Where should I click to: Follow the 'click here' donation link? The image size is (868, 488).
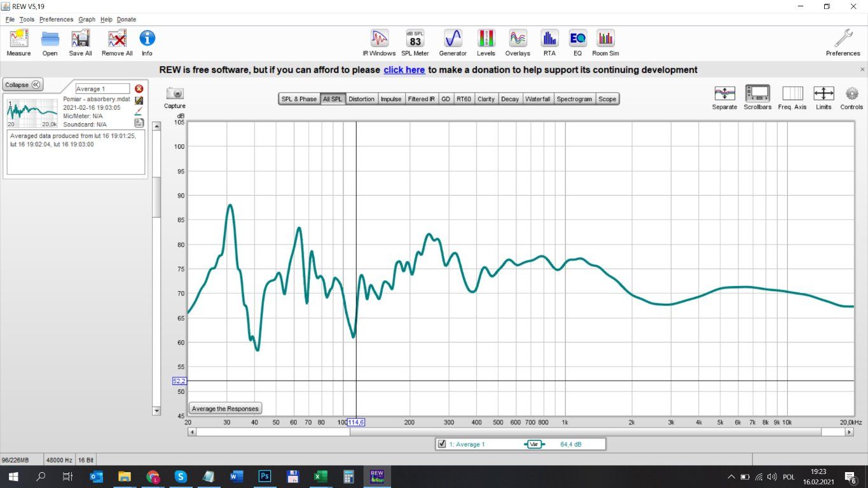tap(404, 70)
